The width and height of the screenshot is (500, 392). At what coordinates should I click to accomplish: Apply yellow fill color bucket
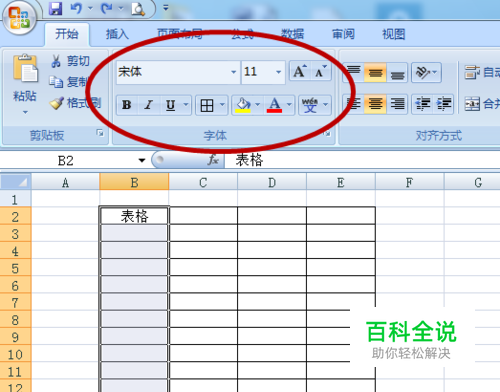[243, 105]
